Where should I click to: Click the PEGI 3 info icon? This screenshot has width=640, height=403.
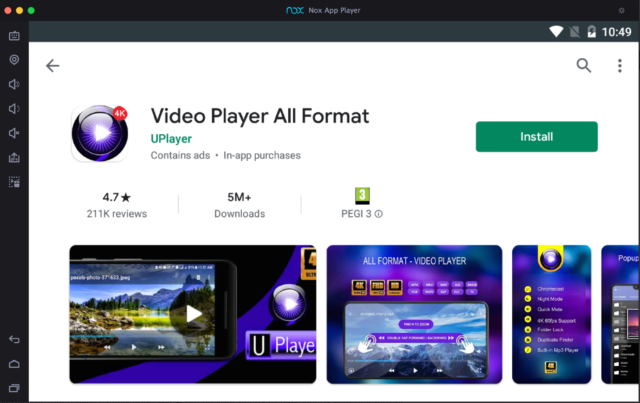click(379, 214)
